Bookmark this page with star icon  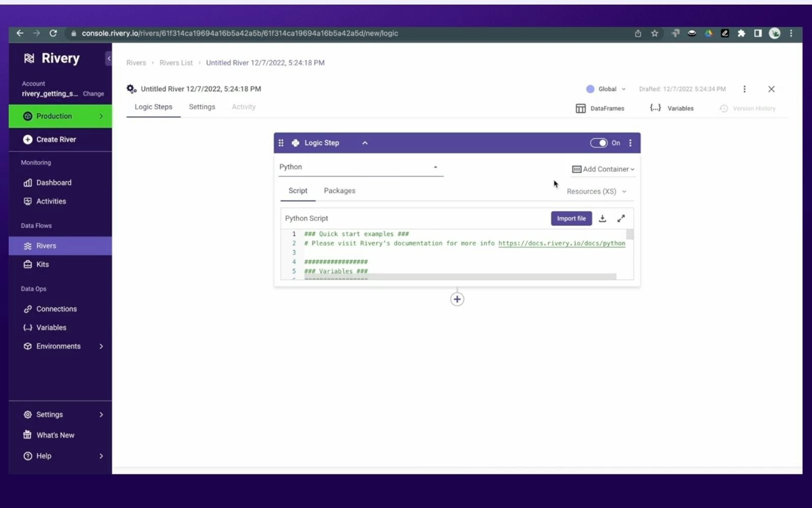click(x=655, y=34)
